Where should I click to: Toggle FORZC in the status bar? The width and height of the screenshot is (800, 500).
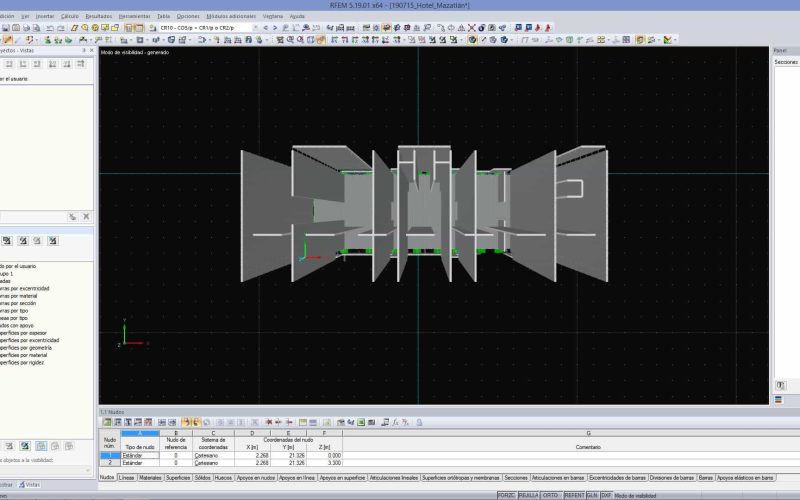507,495
